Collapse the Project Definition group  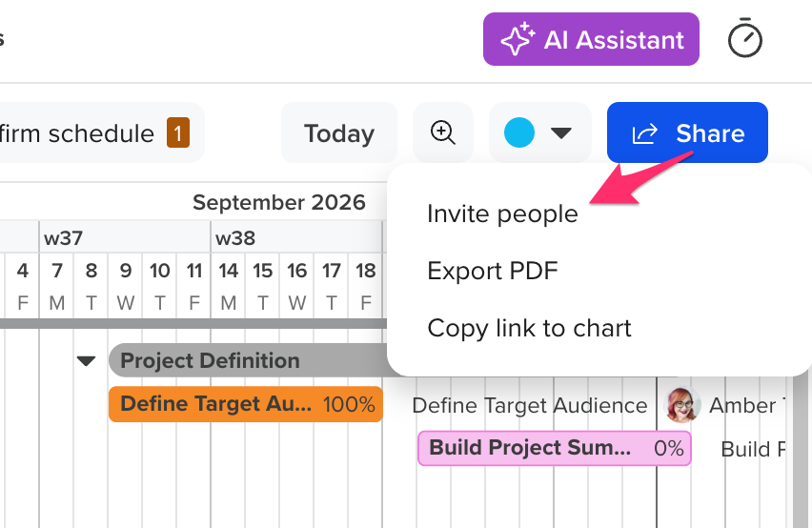(86, 360)
